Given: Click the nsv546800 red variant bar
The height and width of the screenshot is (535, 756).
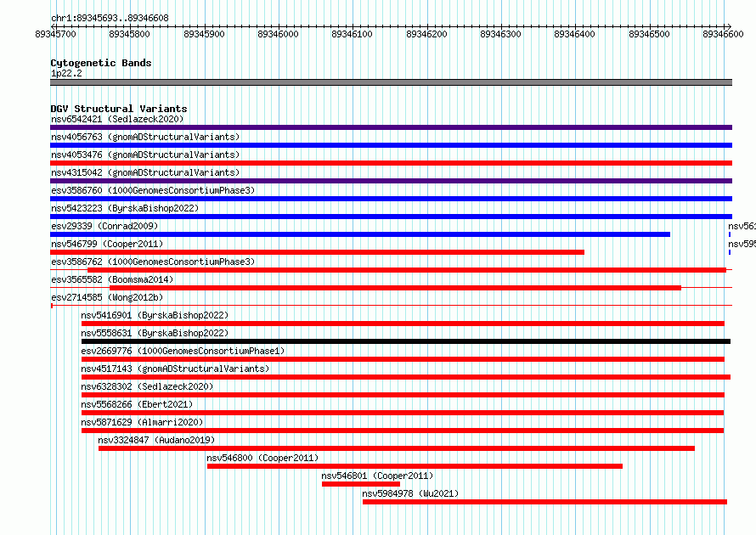Looking at the screenshot, I should tap(415, 466).
